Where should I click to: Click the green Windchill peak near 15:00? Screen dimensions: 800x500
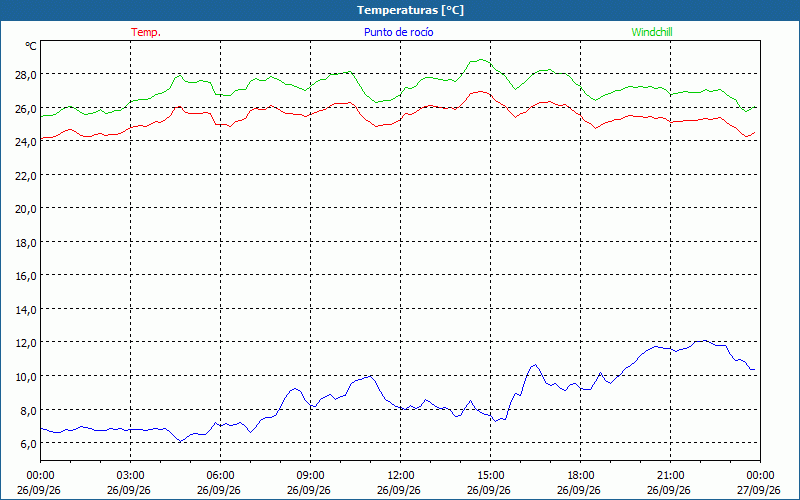pos(481,60)
